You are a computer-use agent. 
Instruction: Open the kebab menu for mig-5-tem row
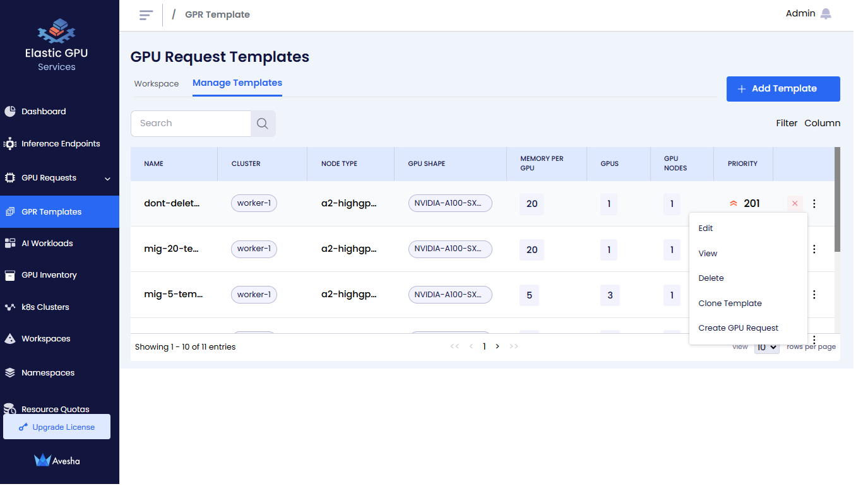814,295
